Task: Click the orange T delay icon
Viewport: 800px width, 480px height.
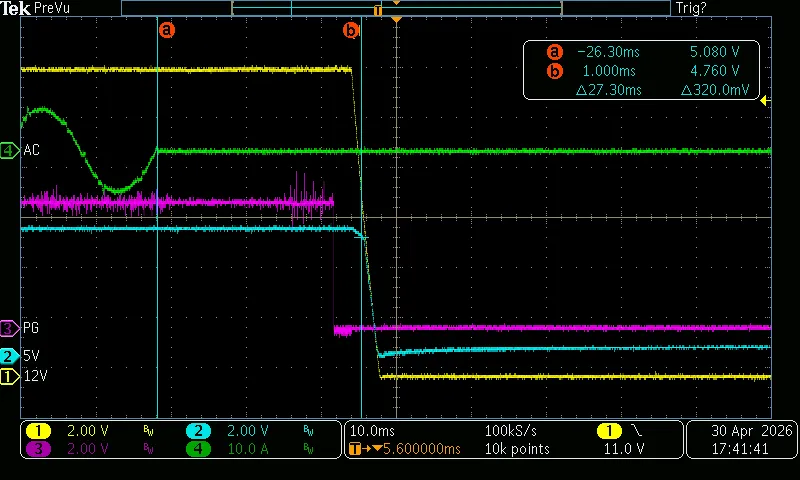Action: click(355, 449)
